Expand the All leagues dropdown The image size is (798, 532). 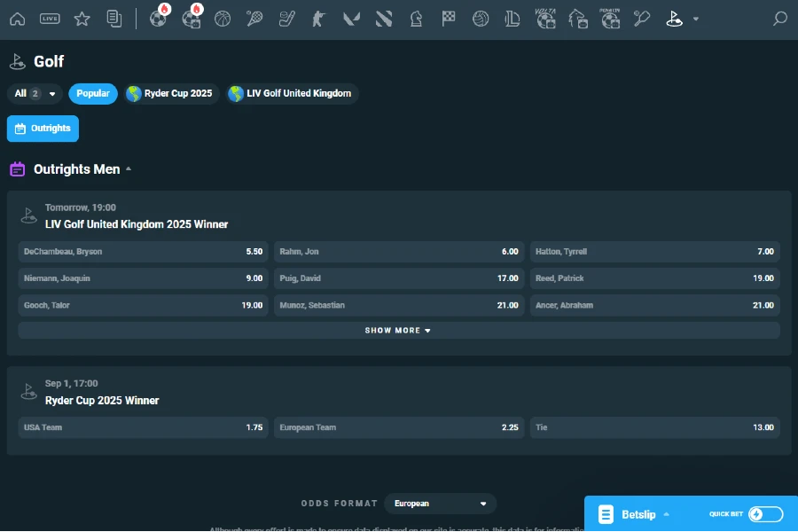click(x=35, y=93)
